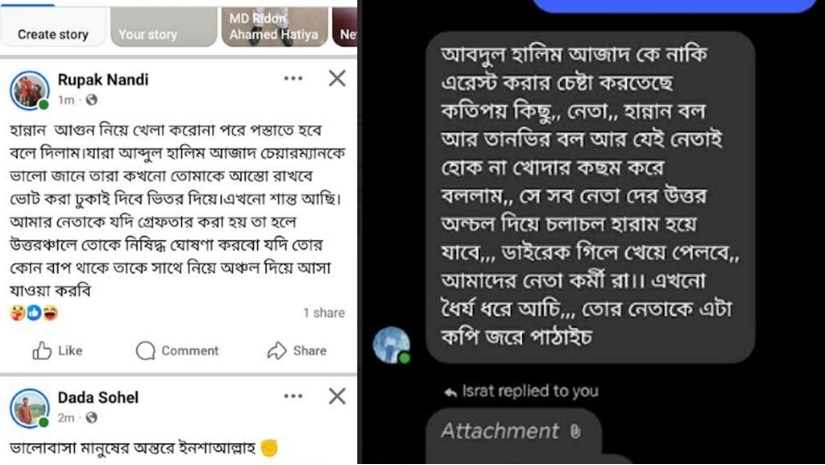Tap the Create story card
825x465 pixels.
(53, 27)
